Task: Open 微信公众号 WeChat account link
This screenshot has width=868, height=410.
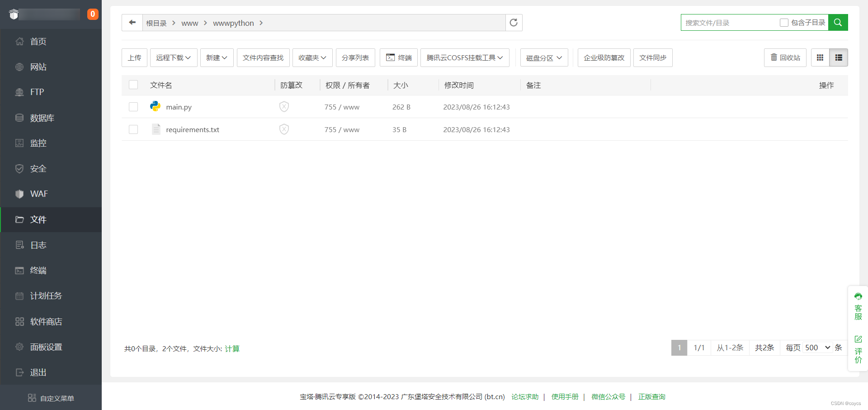Action: click(608, 397)
